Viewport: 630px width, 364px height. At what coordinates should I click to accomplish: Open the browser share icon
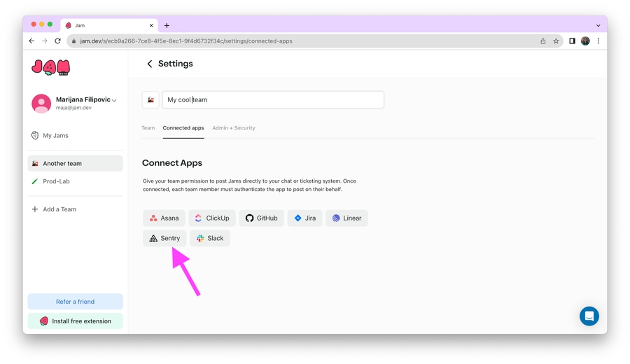click(542, 41)
